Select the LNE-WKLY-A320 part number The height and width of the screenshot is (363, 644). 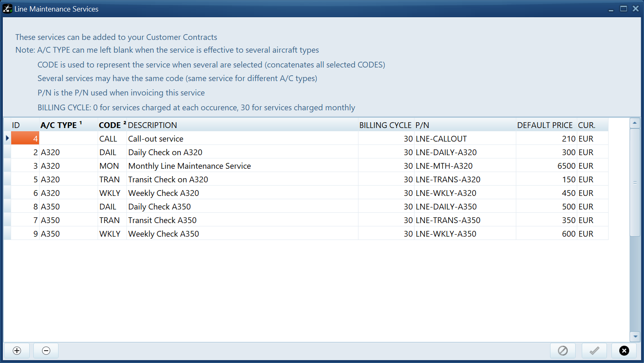pos(465,193)
